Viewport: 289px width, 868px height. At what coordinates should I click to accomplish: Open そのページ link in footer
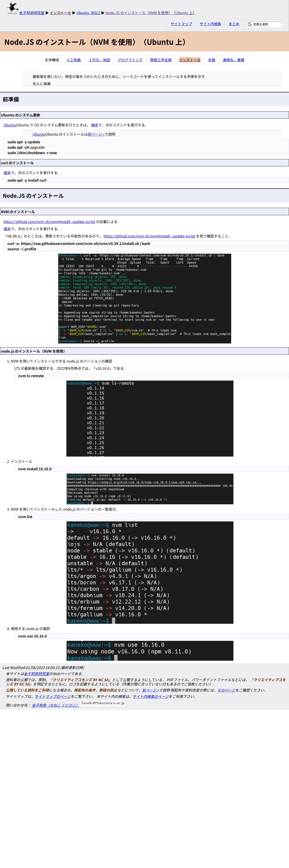click(x=226, y=690)
